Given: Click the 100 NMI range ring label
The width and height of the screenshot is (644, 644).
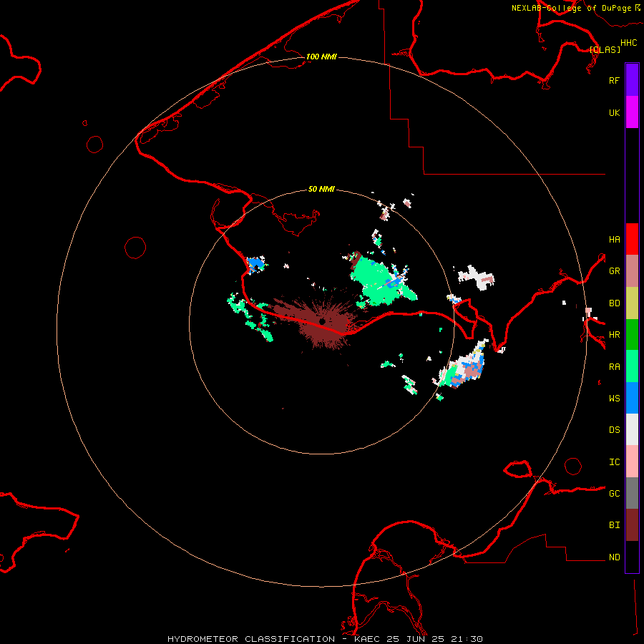Looking at the screenshot, I should tap(321, 57).
